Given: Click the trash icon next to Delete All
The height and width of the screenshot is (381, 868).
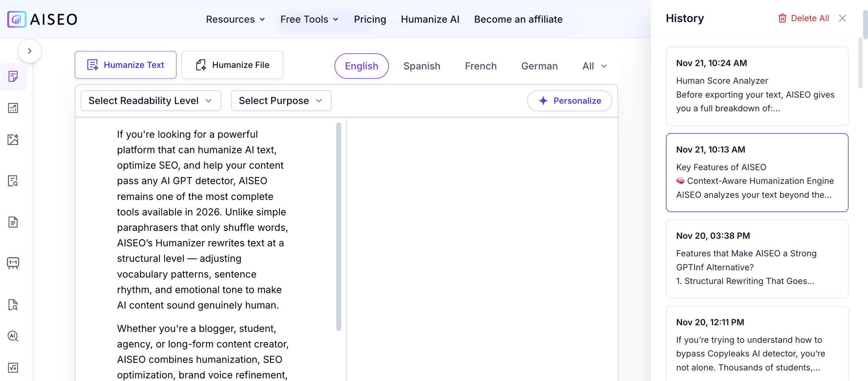Looking at the screenshot, I should [x=782, y=18].
